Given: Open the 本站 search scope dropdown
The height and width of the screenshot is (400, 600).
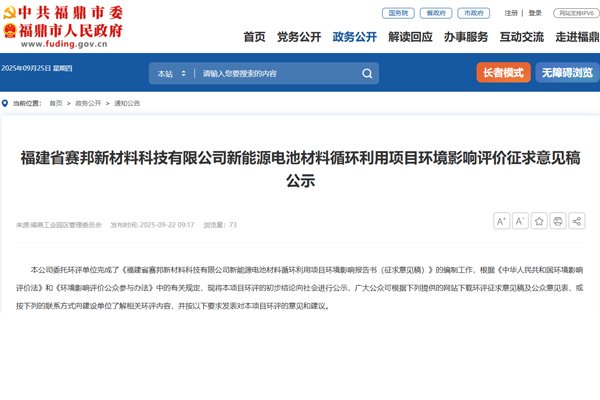Looking at the screenshot, I should point(170,74).
